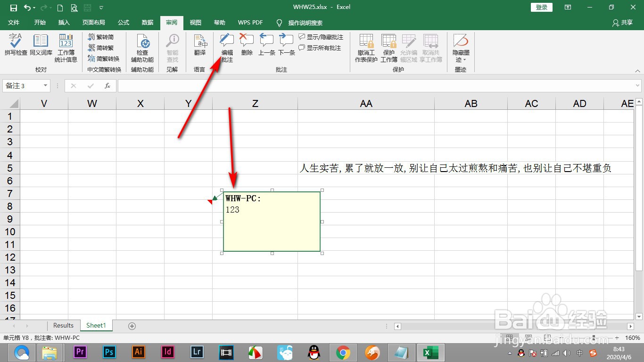This screenshot has height=362, width=644.
Task: Select column AA header
Action: [x=366, y=104]
